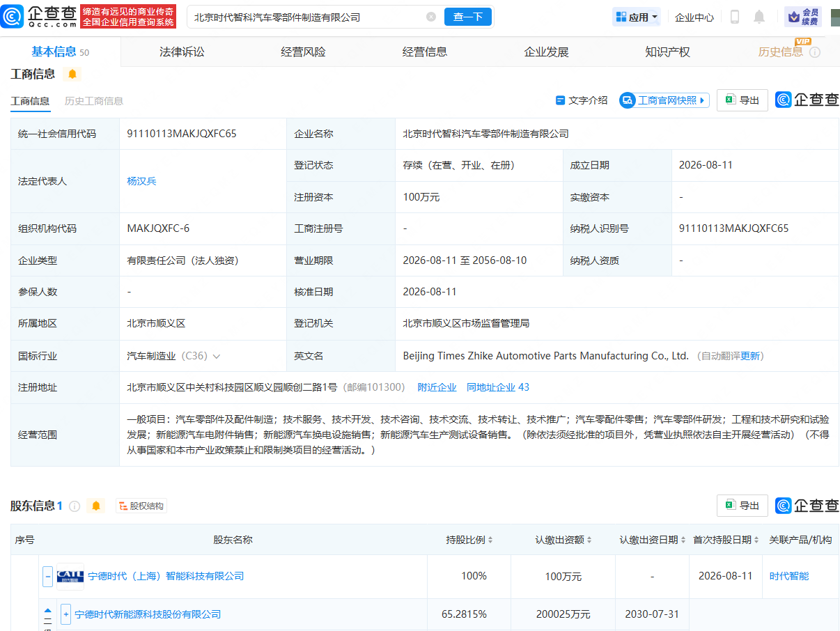This screenshot has width=840, height=631.
Task: Click the 会员续费 membership badge
Action: (802, 17)
